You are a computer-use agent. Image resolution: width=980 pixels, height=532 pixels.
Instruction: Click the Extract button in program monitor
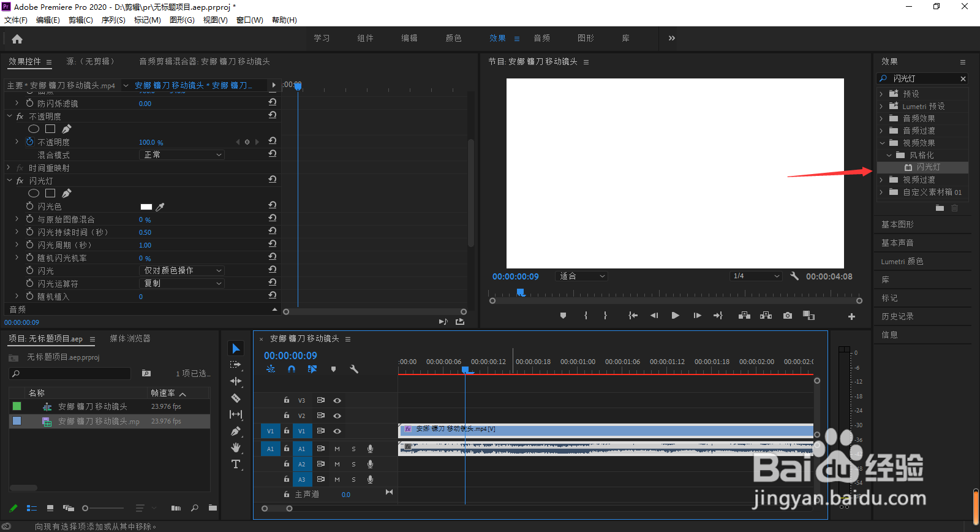(x=766, y=316)
